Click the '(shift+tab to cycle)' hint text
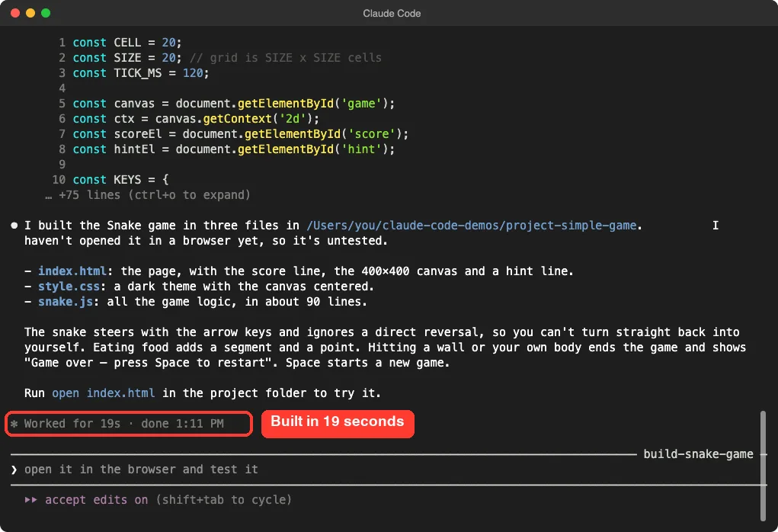The width and height of the screenshot is (778, 532). point(224,500)
